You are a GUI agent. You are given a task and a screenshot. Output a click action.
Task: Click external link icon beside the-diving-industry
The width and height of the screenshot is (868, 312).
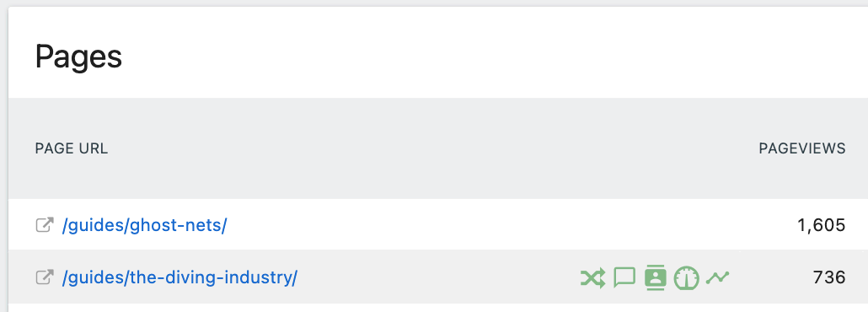pyautogui.click(x=45, y=277)
